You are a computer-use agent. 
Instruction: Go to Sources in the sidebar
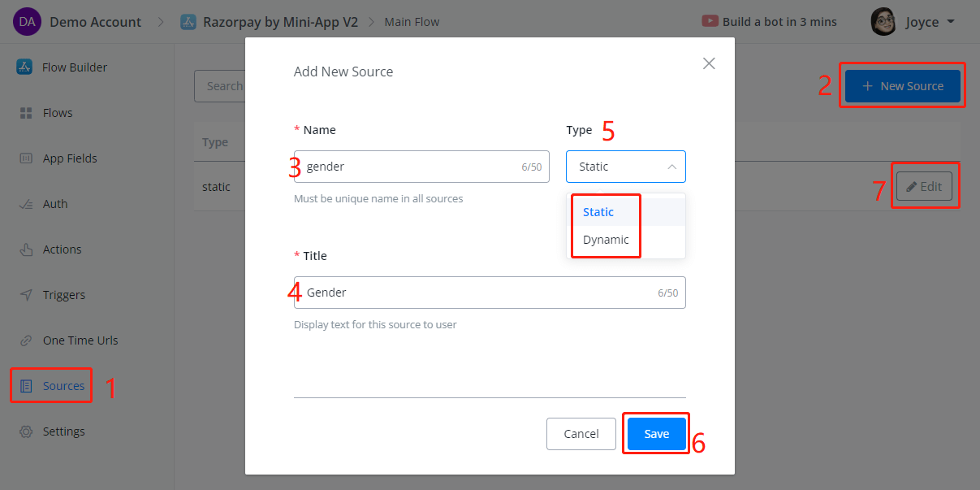coord(63,386)
